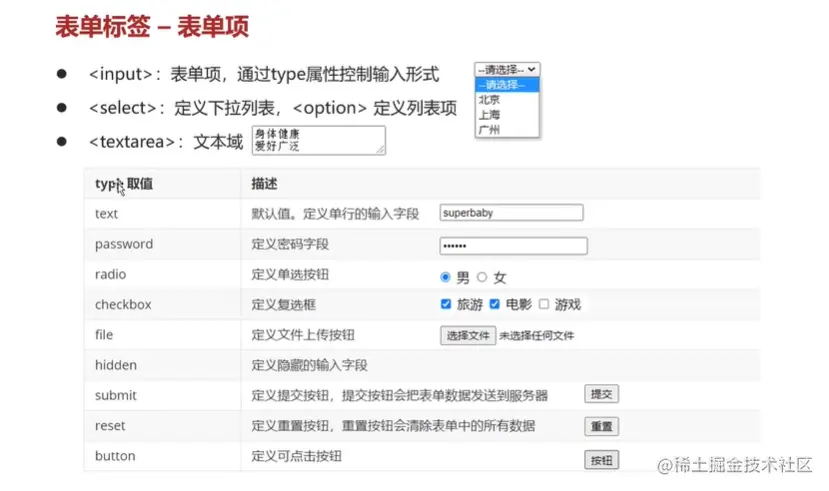
Task: Click the password field with dots
Action: (x=513, y=246)
